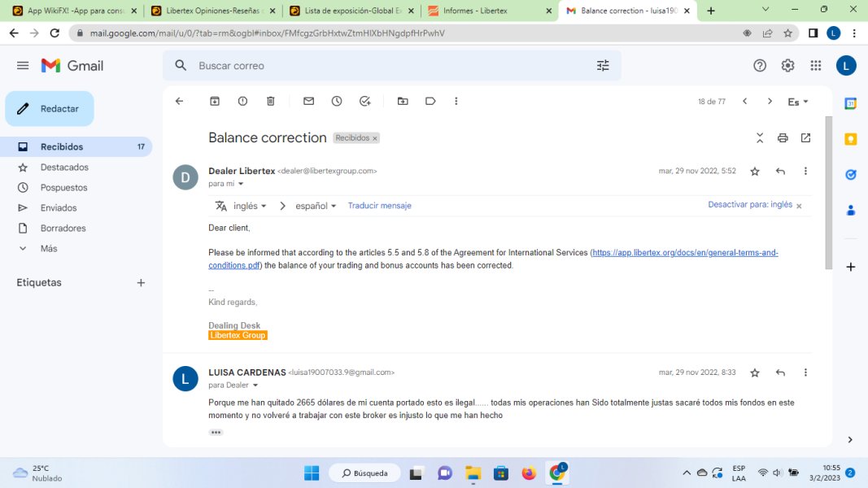Go to older conversation arrow

point(770,101)
